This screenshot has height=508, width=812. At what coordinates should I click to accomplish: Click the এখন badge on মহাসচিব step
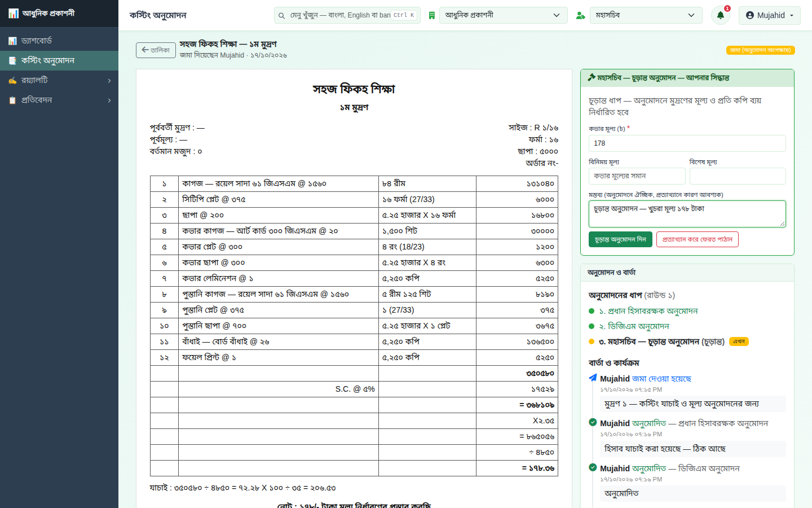739,341
